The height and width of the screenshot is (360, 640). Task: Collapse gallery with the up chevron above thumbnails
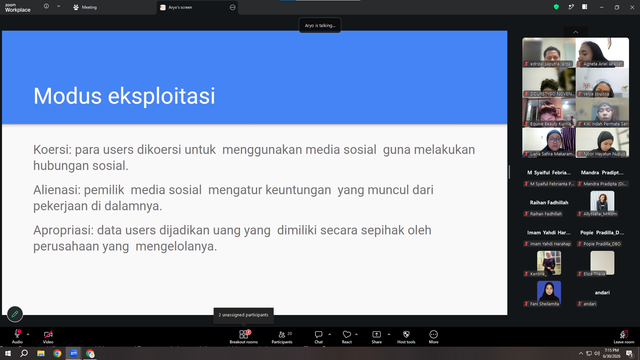tap(576, 32)
